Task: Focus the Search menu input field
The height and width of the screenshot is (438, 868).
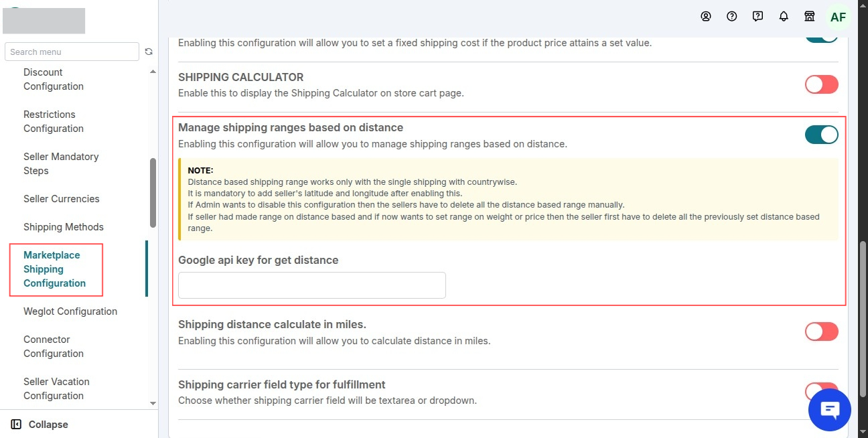Action: 72,52
